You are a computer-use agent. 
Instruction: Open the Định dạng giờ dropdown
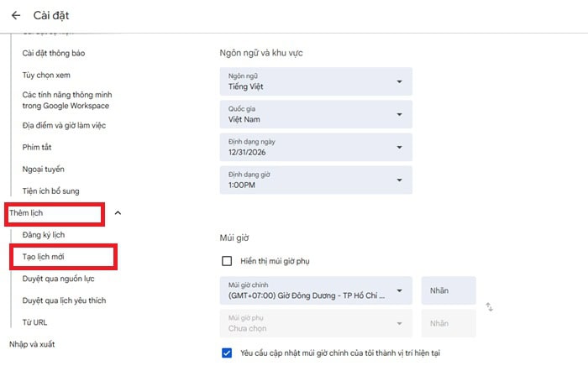pyautogui.click(x=316, y=180)
